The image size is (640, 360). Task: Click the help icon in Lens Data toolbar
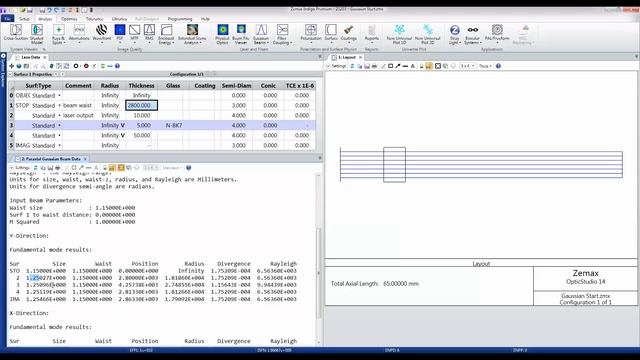click(x=118, y=66)
